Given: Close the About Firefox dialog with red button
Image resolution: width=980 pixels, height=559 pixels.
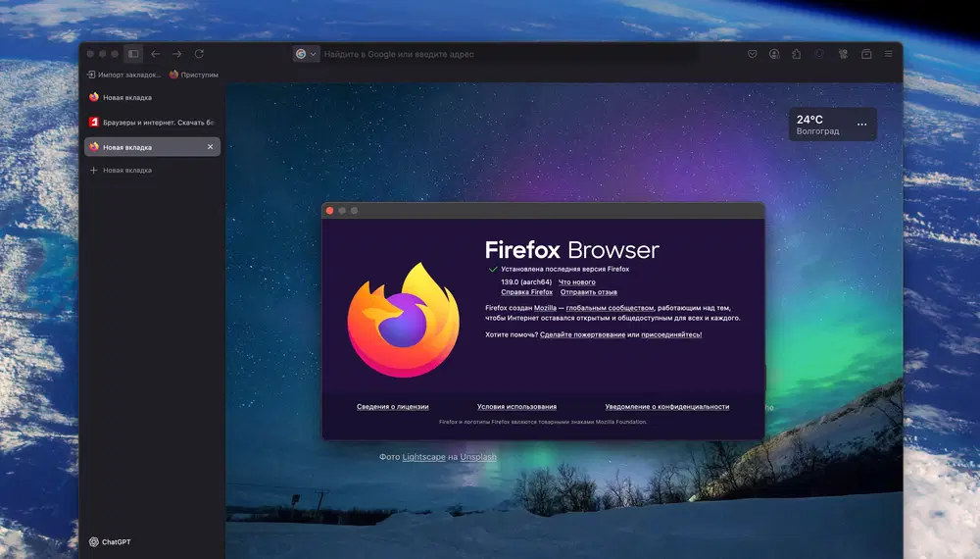Looking at the screenshot, I should [x=330, y=211].
